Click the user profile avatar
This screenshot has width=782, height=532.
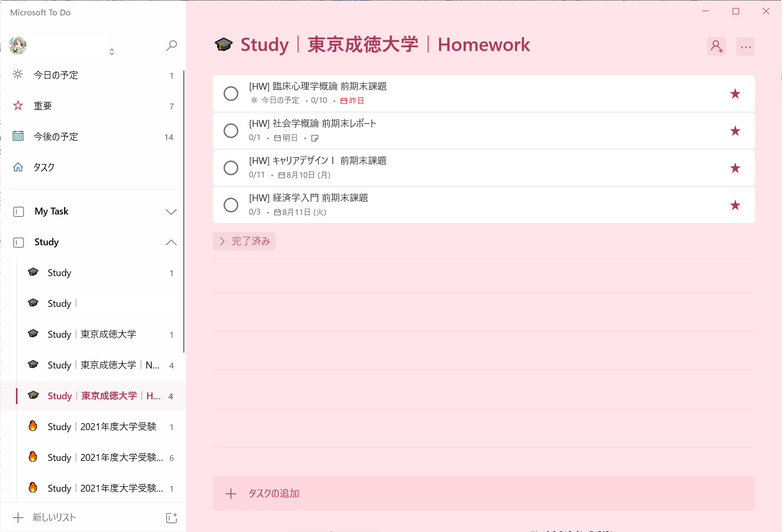click(18, 46)
